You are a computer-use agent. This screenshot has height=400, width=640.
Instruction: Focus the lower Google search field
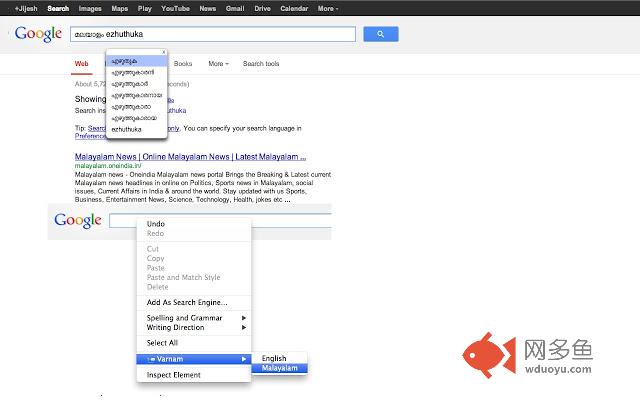click(220, 220)
